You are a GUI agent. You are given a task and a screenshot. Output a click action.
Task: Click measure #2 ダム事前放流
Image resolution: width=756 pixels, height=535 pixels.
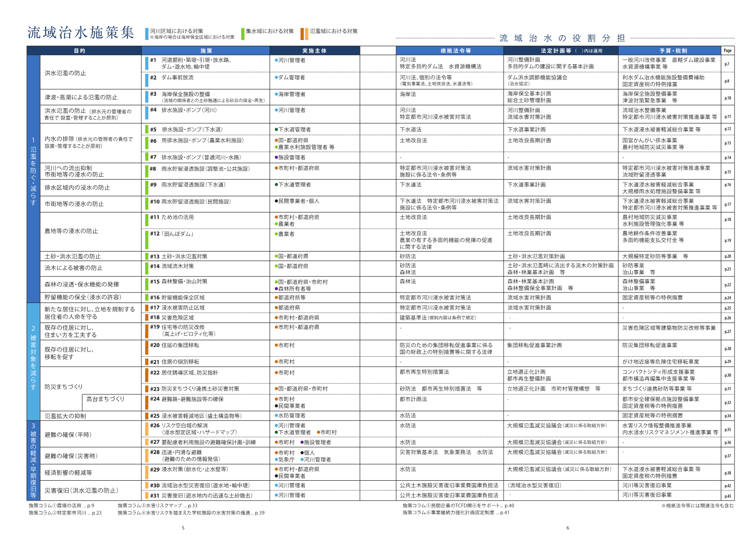coord(172,77)
